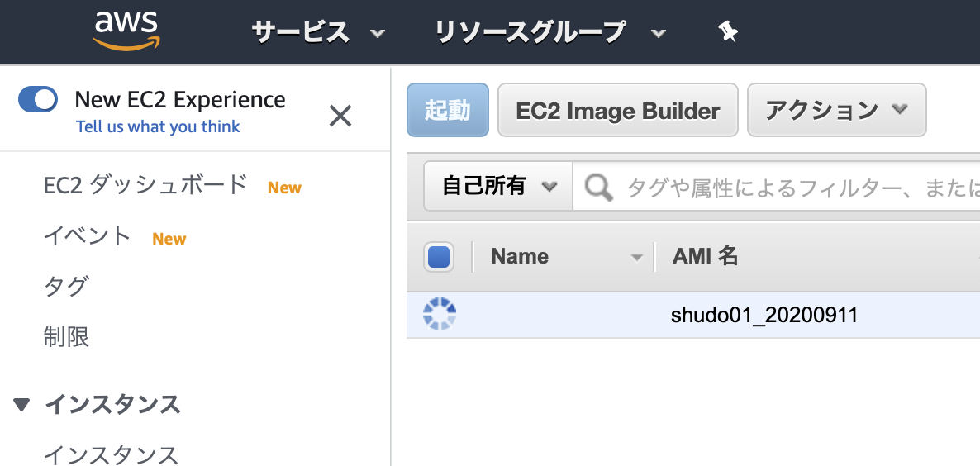This screenshot has width=980, height=466.
Task: Click the AWS logo home icon
Action: [127, 32]
